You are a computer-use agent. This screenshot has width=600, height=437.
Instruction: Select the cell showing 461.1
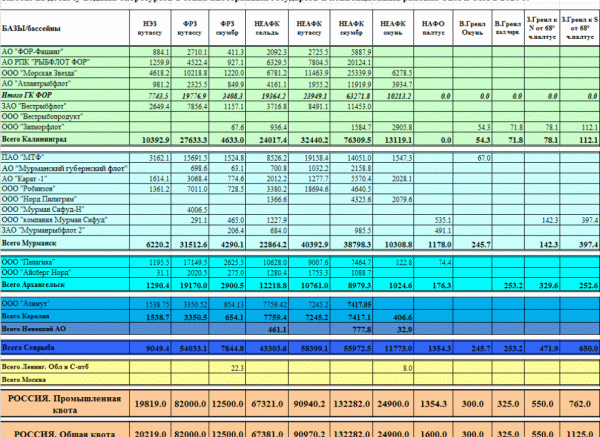[267, 329]
